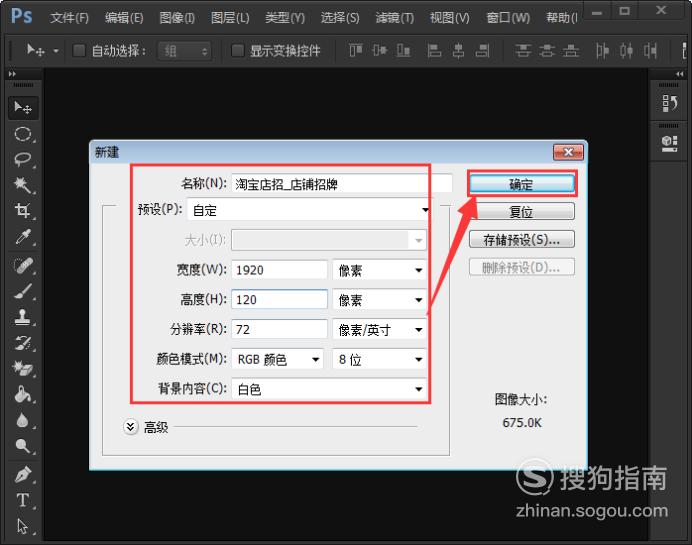Select the Dodge tool
692x545 pixels.
click(x=23, y=446)
